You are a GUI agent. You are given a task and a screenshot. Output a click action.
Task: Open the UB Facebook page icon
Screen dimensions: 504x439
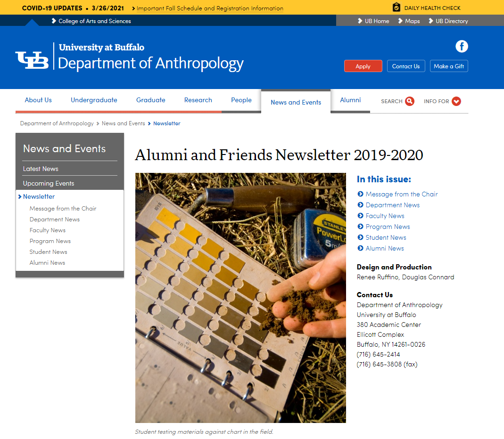(x=462, y=47)
